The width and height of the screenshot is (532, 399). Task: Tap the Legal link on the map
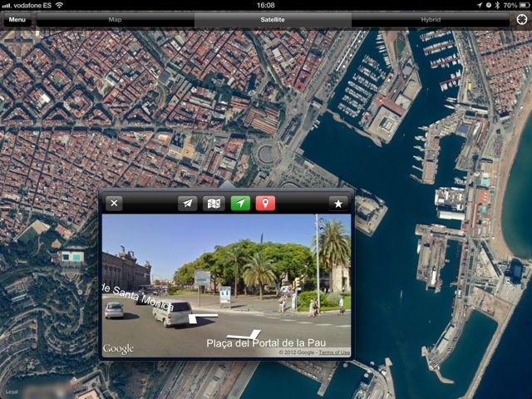tap(12, 392)
